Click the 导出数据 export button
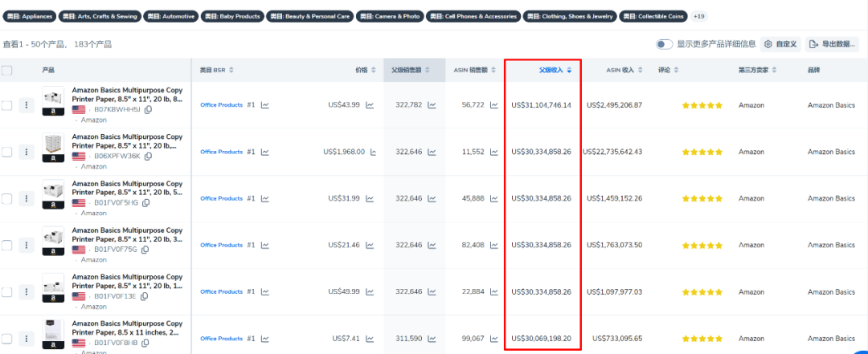Image resolution: width=868 pixels, height=354 pixels. (x=832, y=44)
